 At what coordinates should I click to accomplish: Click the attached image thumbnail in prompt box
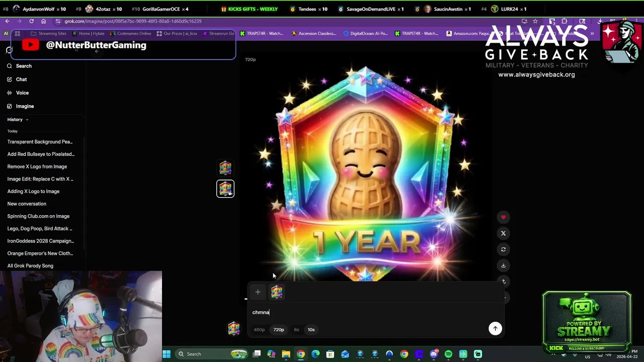tap(277, 292)
